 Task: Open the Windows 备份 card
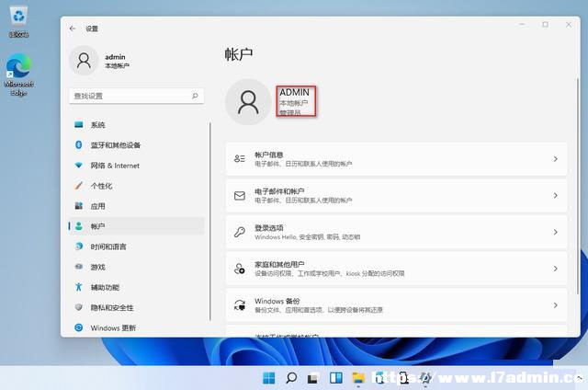[x=396, y=304]
